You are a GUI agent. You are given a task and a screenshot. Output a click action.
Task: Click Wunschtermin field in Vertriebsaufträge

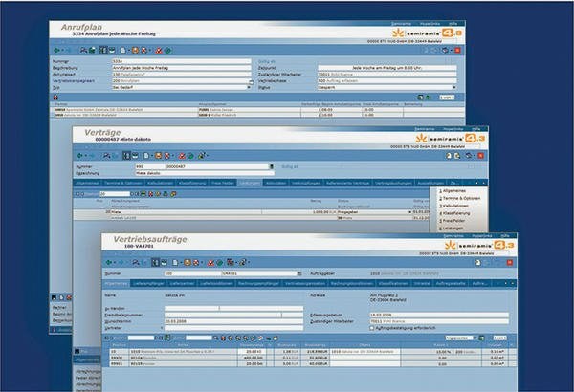234,321
